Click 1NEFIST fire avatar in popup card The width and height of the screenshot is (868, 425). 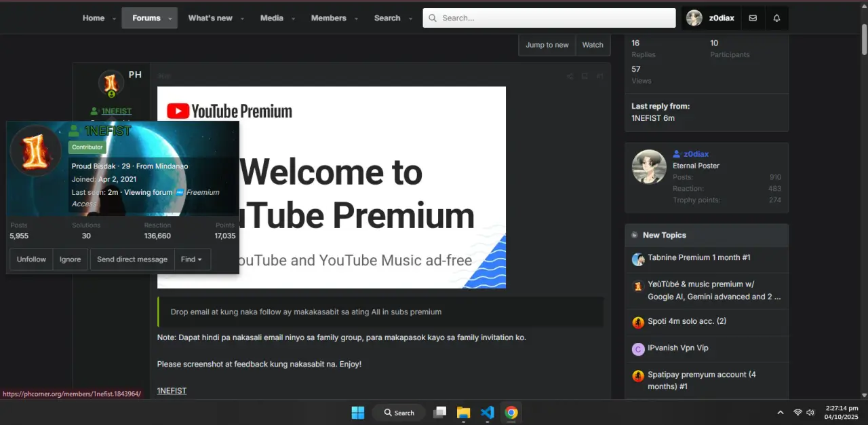pyautogui.click(x=35, y=151)
